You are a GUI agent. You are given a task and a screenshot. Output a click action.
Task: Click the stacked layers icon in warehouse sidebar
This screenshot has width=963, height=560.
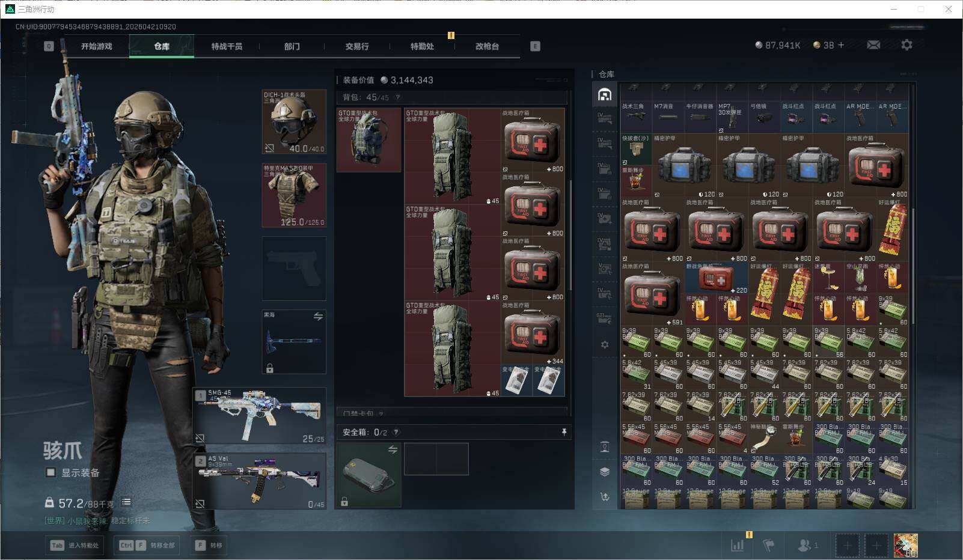point(605,472)
